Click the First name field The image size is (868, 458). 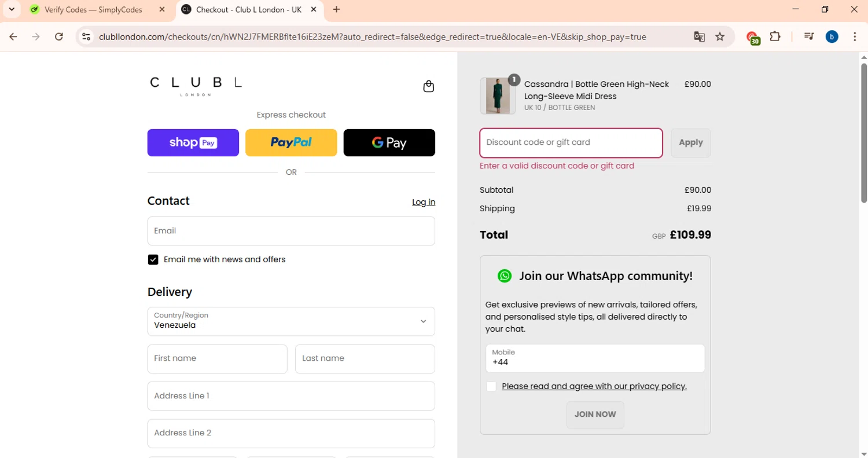(217, 359)
